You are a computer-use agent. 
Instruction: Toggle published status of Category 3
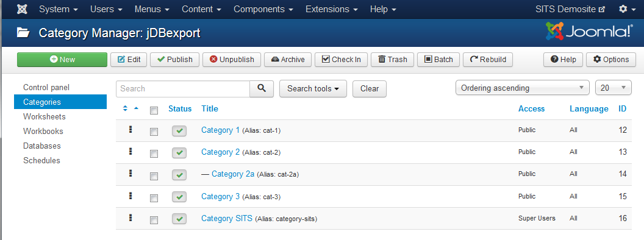[179, 197]
